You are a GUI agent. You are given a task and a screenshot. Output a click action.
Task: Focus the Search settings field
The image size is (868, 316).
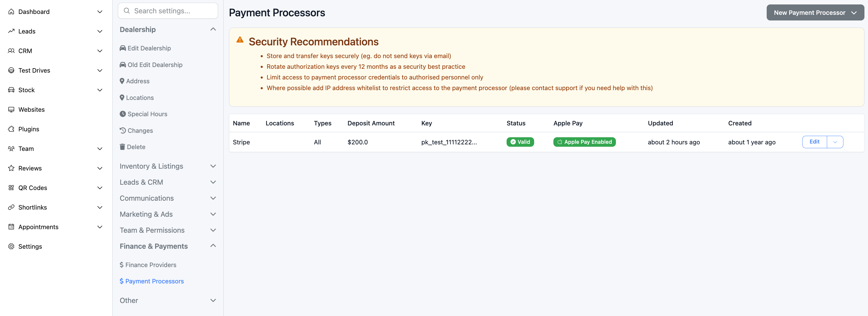point(172,11)
